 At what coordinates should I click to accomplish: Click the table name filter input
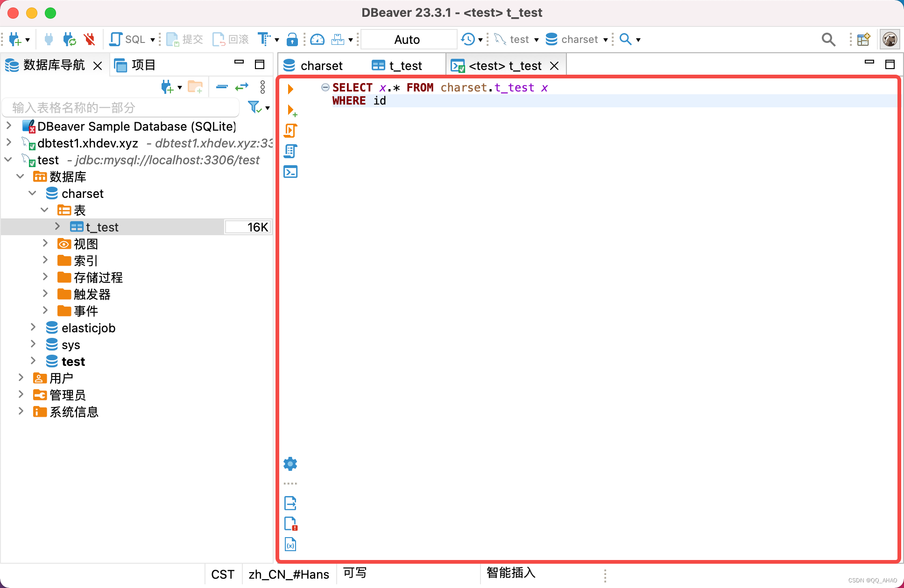click(121, 108)
